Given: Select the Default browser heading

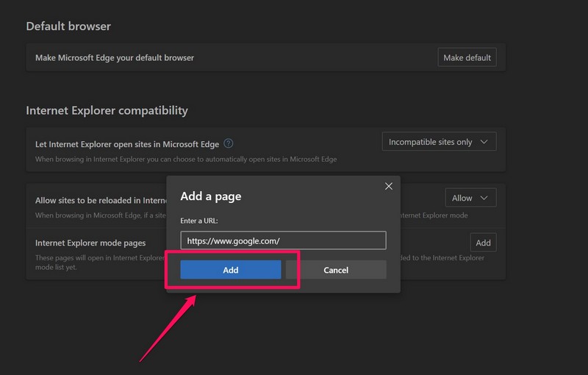Looking at the screenshot, I should point(70,26).
